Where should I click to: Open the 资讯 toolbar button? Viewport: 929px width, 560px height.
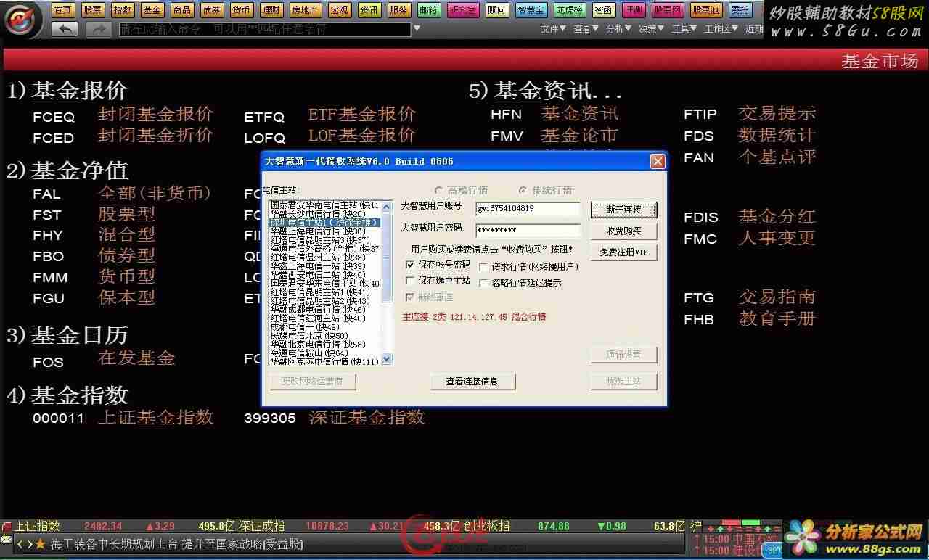point(369,10)
